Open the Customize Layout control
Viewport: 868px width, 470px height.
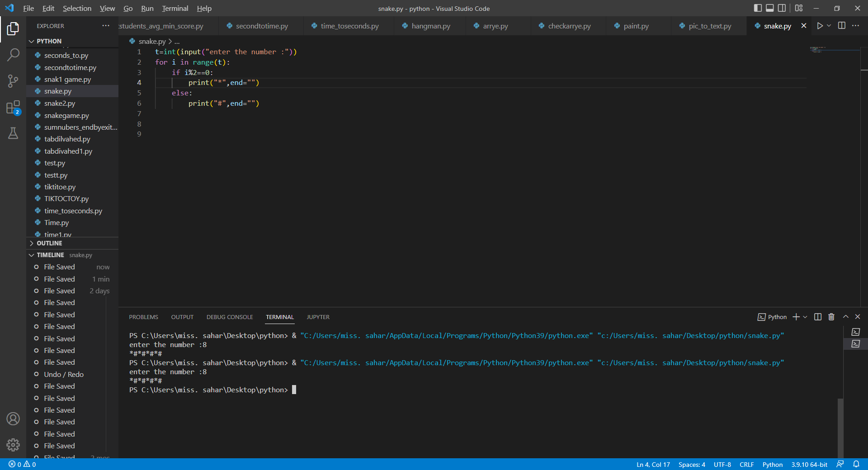pos(798,8)
